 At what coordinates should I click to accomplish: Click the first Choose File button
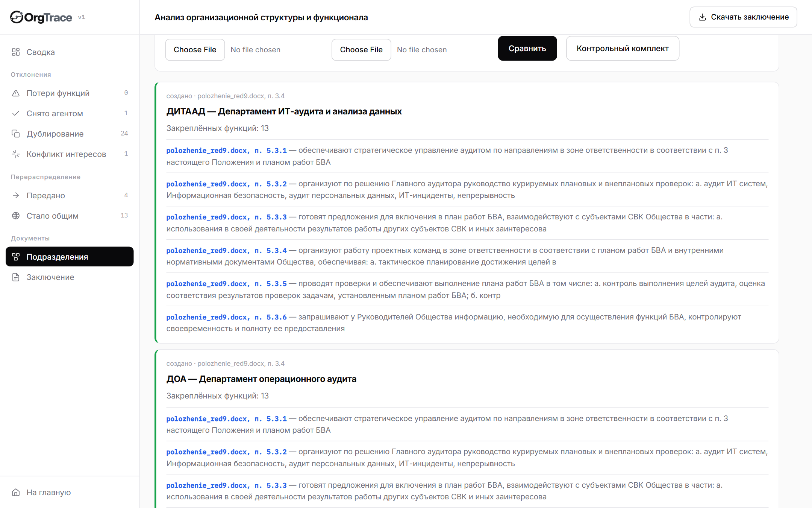point(195,50)
